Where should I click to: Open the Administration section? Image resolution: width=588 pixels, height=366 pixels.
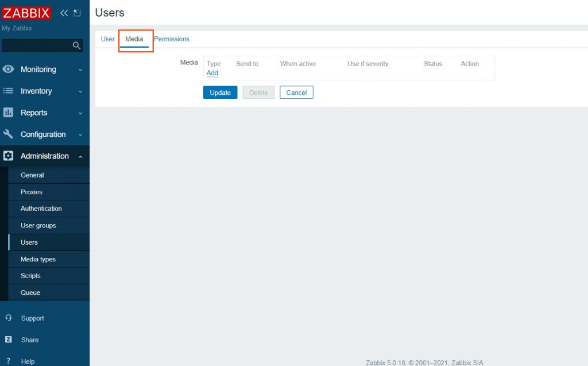(x=45, y=156)
